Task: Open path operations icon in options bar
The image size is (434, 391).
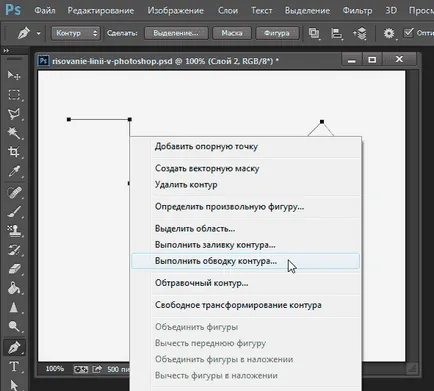Action: (x=314, y=33)
